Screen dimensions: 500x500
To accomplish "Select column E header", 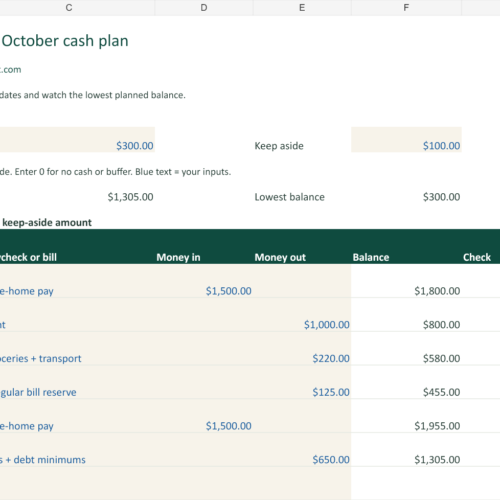I will pos(302,8).
